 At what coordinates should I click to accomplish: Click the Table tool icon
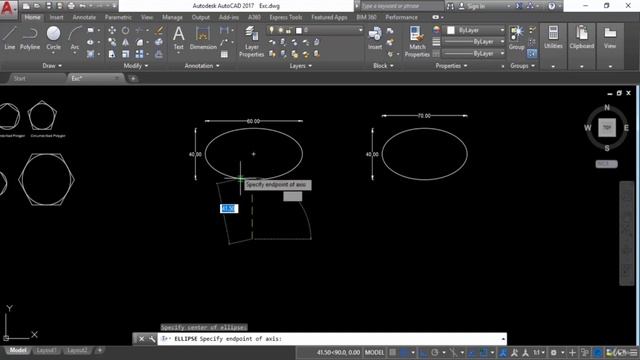tap(224, 54)
